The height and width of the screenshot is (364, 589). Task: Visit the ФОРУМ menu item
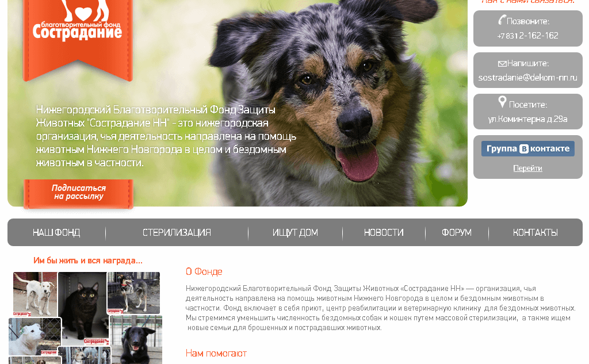[x=456, y=232]
